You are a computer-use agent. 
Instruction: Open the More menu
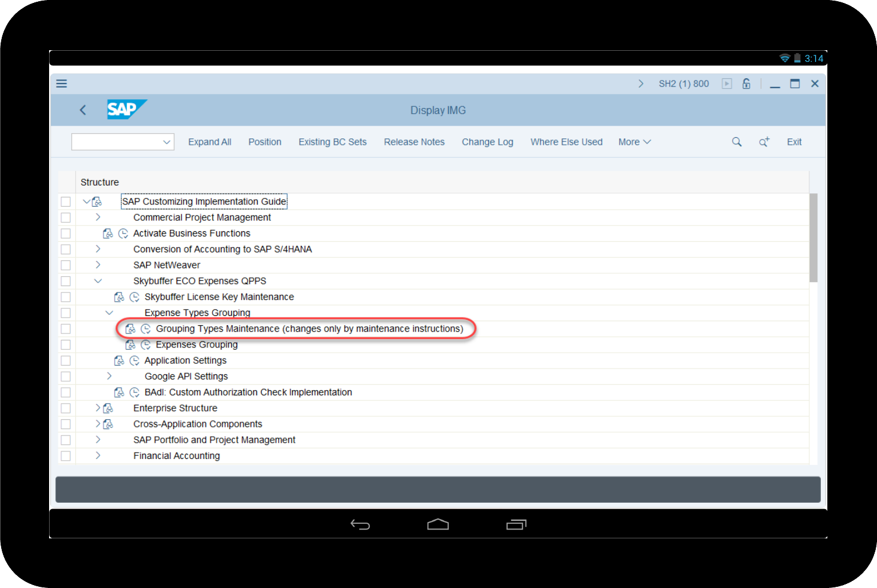click(x=635, y=142)
